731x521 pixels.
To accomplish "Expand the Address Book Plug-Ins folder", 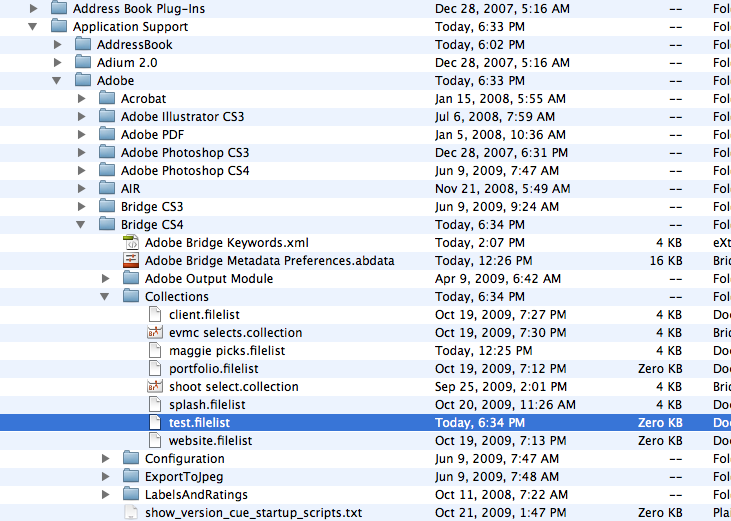I will click(x=34, y=8).
